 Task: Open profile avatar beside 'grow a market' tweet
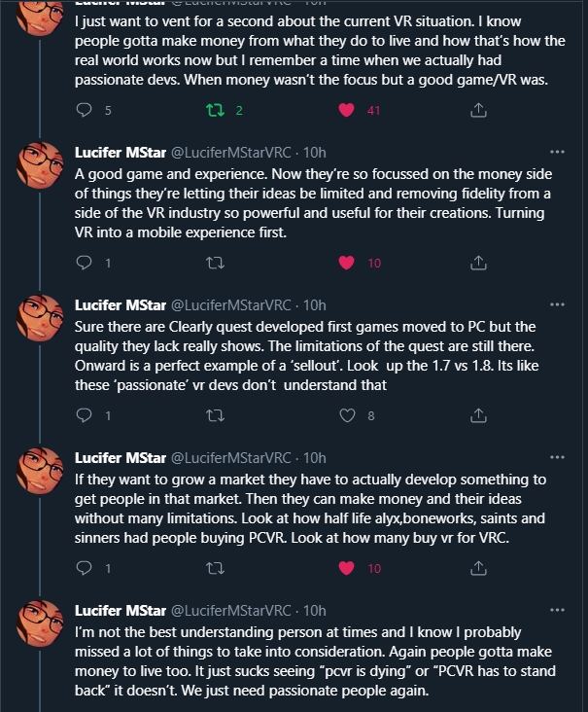pos(40,470)
